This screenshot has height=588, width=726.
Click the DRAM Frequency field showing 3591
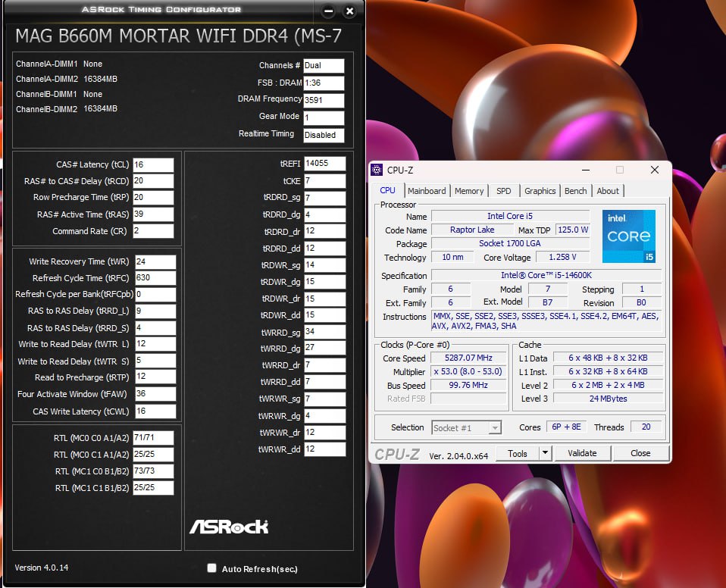pos(324,101)
